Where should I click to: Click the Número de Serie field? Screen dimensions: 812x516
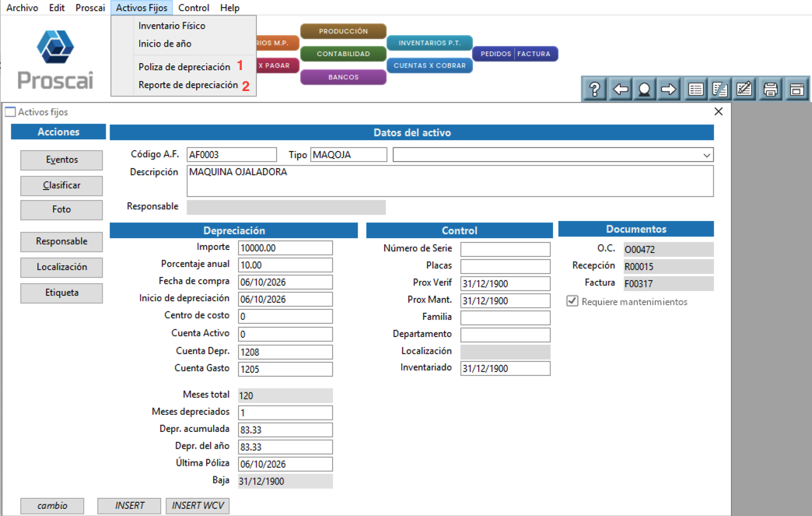[506, 249]
